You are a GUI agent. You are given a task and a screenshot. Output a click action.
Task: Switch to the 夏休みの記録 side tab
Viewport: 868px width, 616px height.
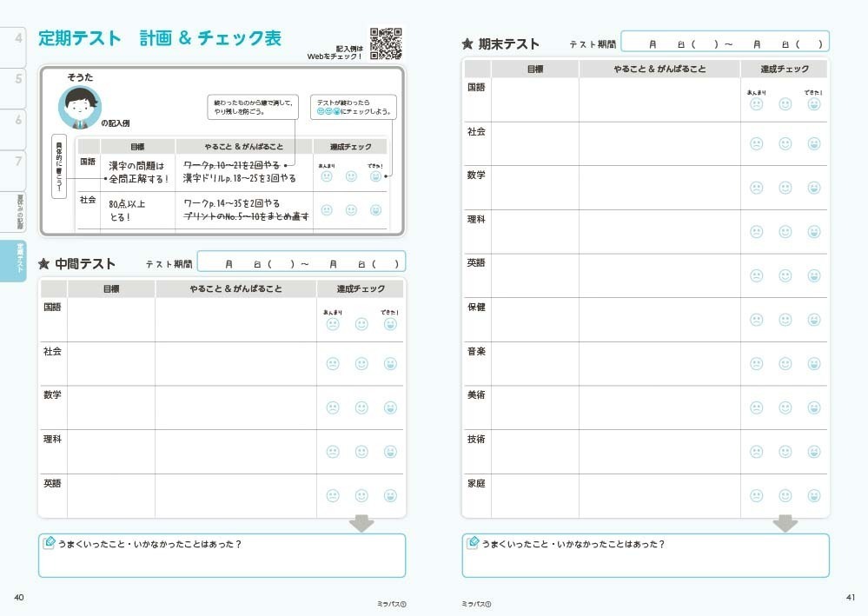click(x=19, y=214)
